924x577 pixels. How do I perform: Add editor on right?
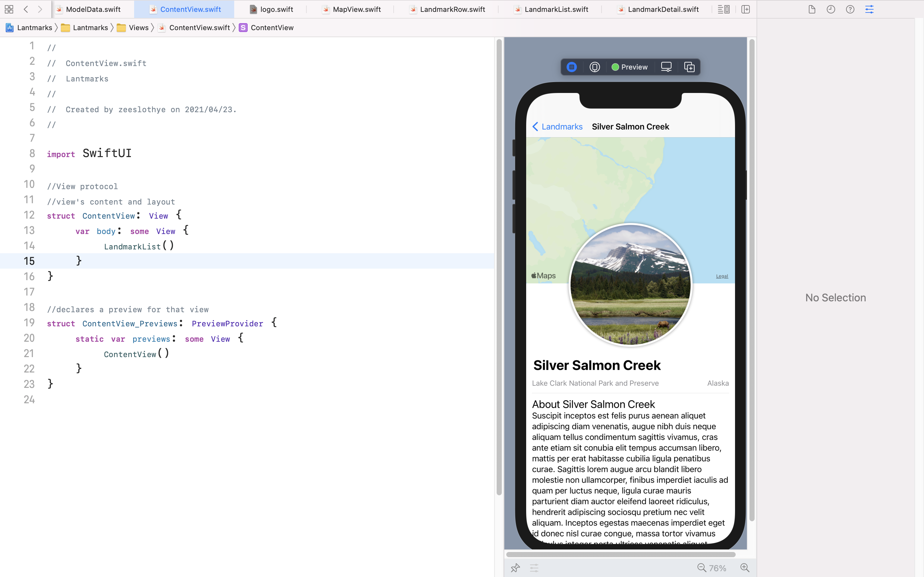point(746,9)
